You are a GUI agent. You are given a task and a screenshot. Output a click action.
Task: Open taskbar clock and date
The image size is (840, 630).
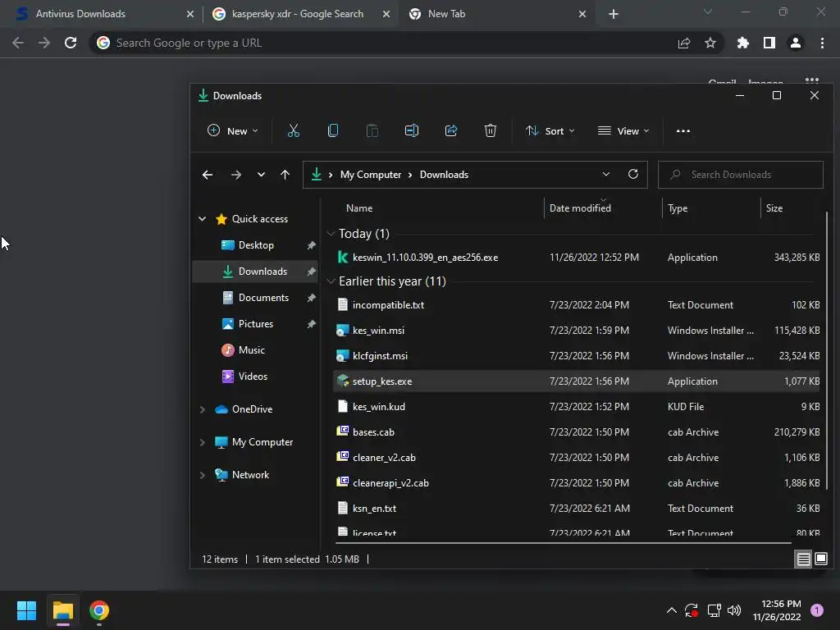[x=777, y=610]
